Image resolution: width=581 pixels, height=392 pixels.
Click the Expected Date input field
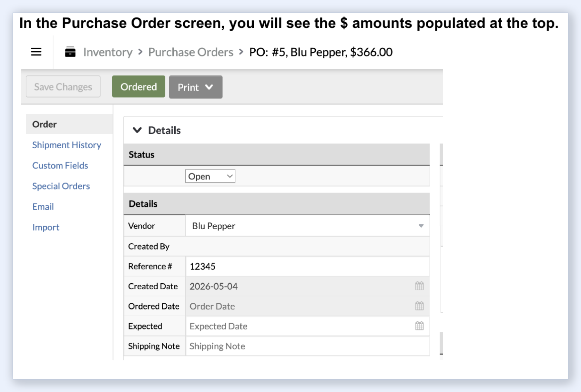click(307, 326)
